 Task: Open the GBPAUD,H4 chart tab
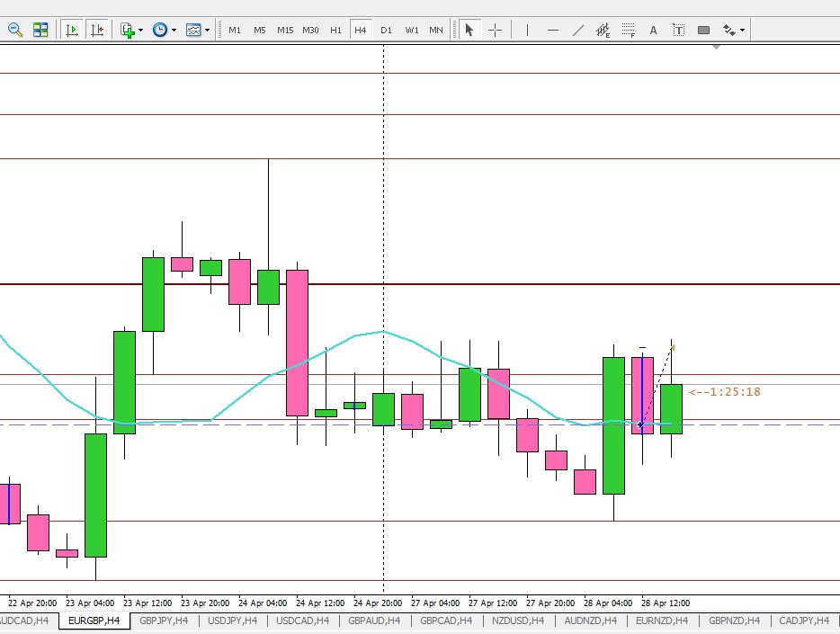point(374,621)
